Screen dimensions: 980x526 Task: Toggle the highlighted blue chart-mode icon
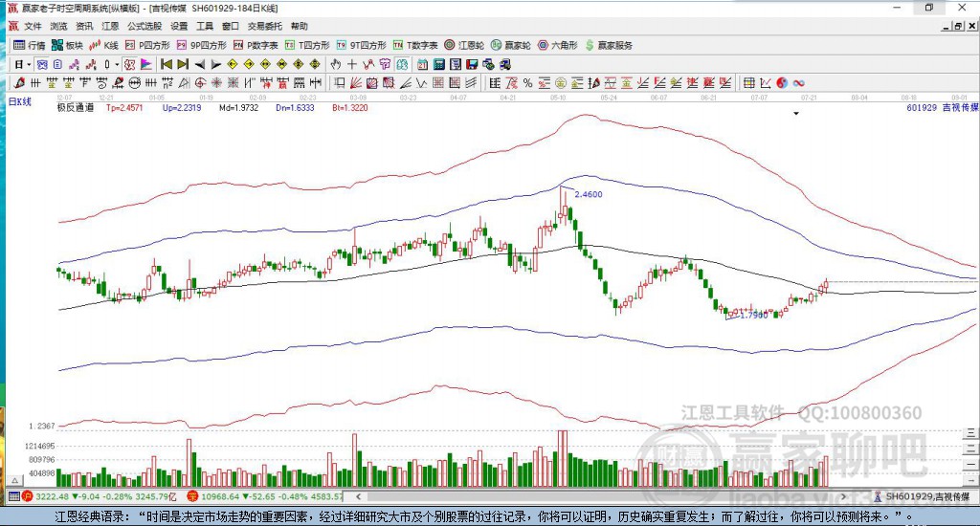tap(42, 64)
